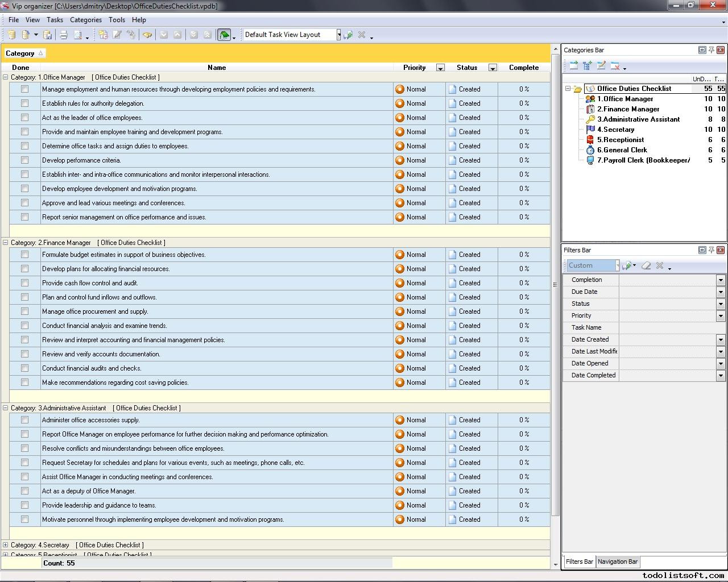
Task: Click new category icon in Categories Bar
Action: click(573, 66)
